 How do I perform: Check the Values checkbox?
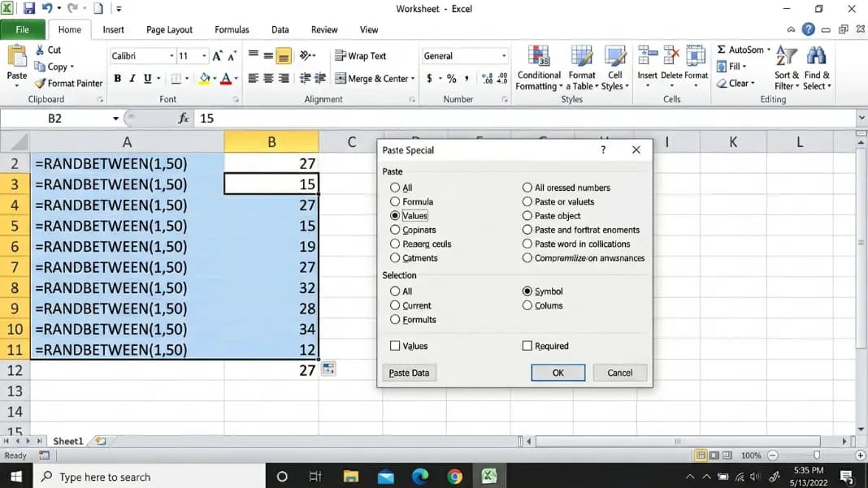point(395,346)
